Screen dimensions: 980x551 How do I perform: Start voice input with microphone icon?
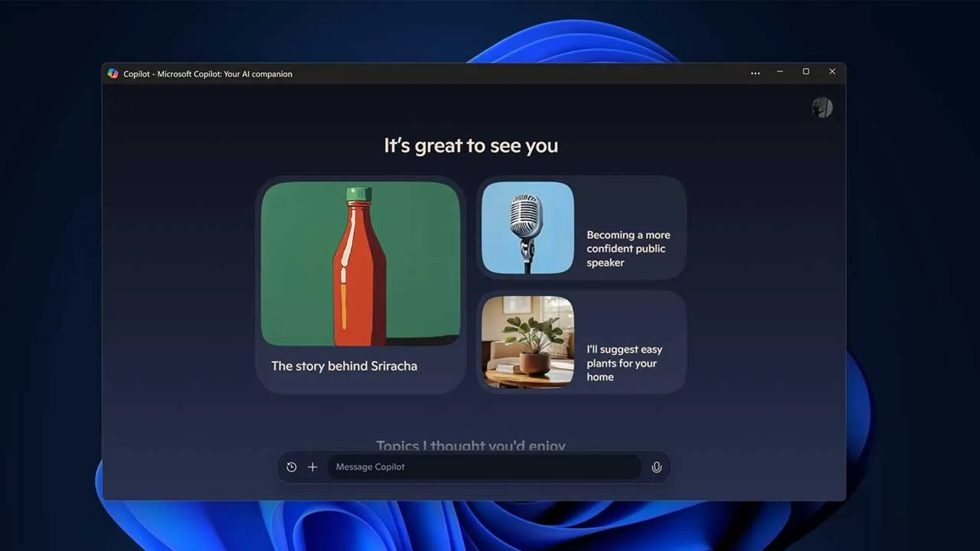pyautogui.click(x=656, y=467)
